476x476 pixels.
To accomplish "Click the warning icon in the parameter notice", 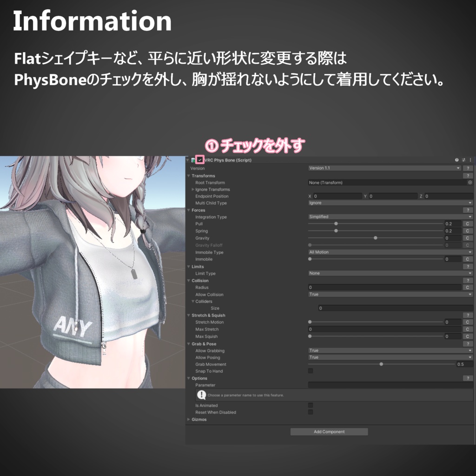I will 200,396.
